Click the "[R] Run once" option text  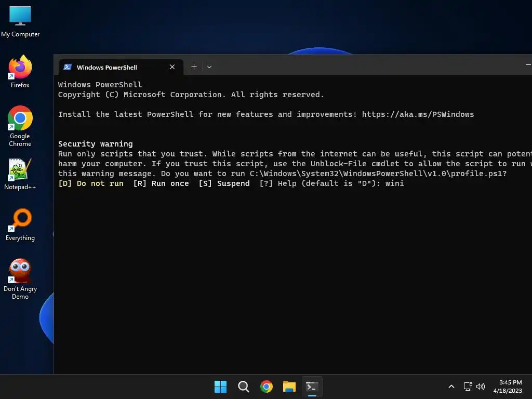(161, 183)
